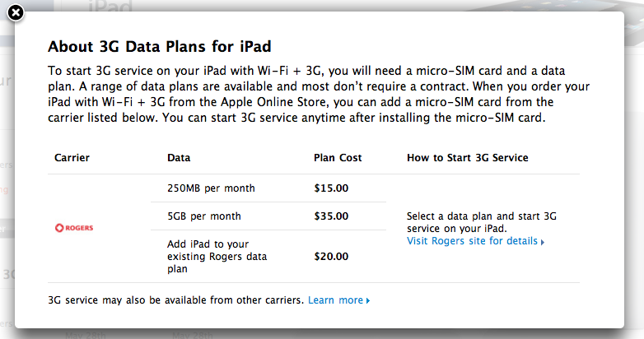Click the Learn more link
Viewport: 644px width, 339px height.
pyautogui.click(x=335, y=300)
